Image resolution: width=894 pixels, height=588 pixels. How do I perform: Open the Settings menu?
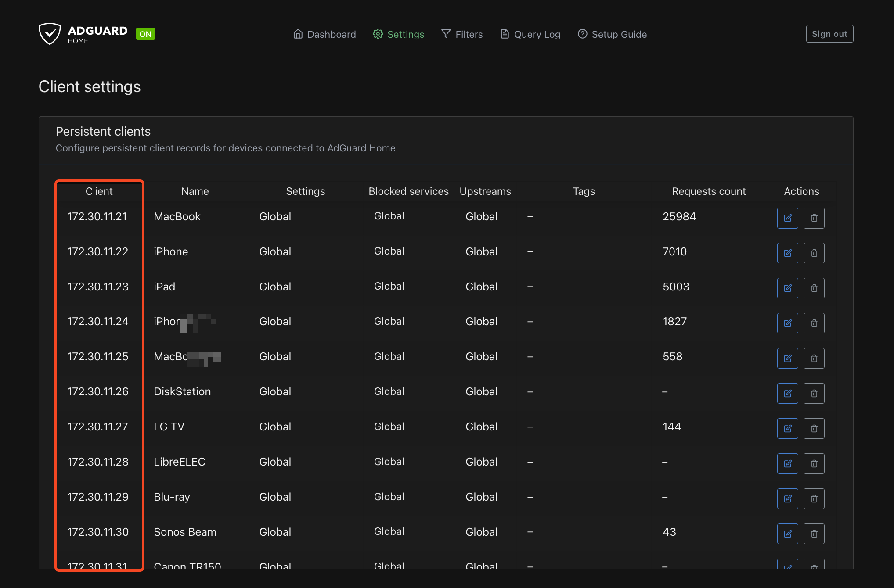(398, 34)
